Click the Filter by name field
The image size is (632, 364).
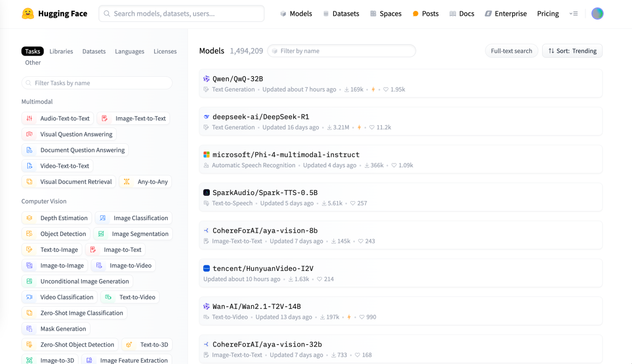click(x=343, y=51)
